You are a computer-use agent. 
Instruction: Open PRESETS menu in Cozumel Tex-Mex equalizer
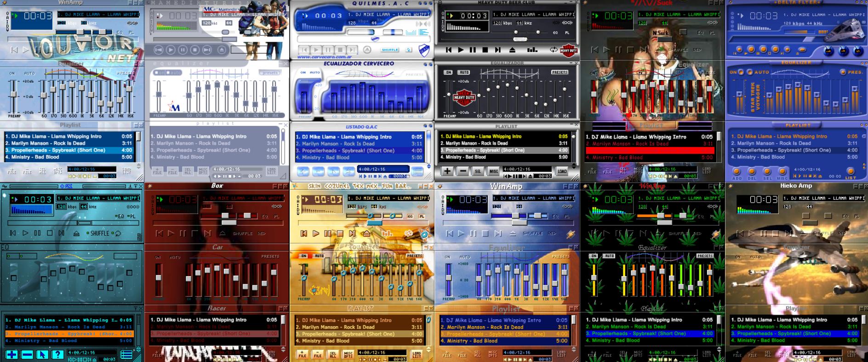tap(414, 256)
